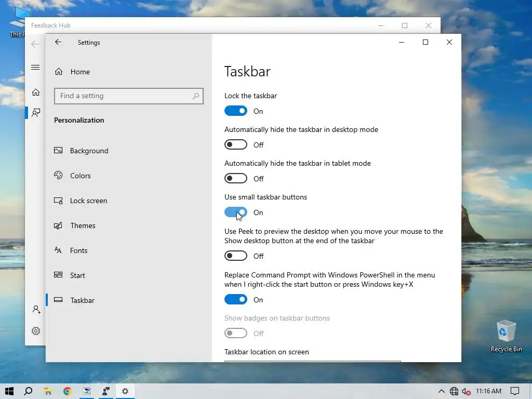Click the Personalization heading

point(79,120)
